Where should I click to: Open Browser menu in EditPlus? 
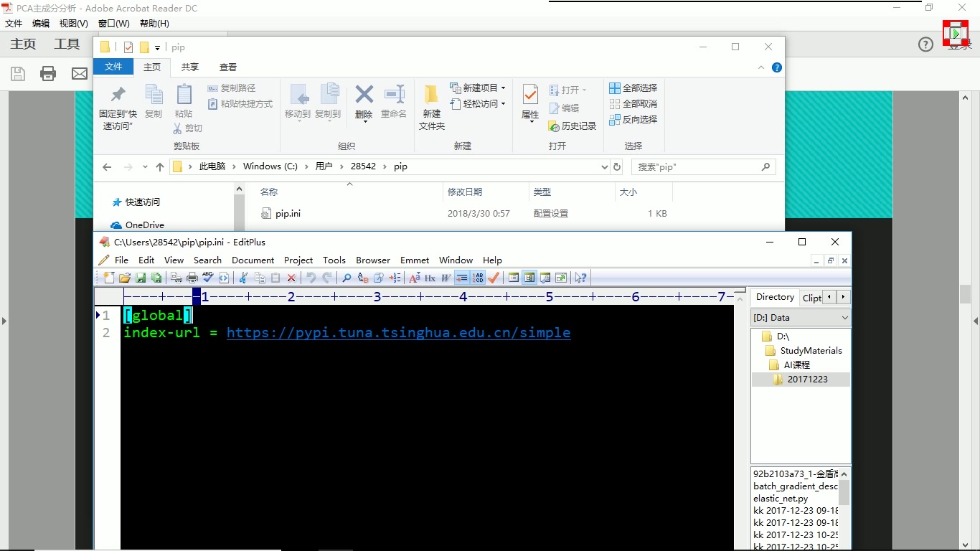(373, 260)
